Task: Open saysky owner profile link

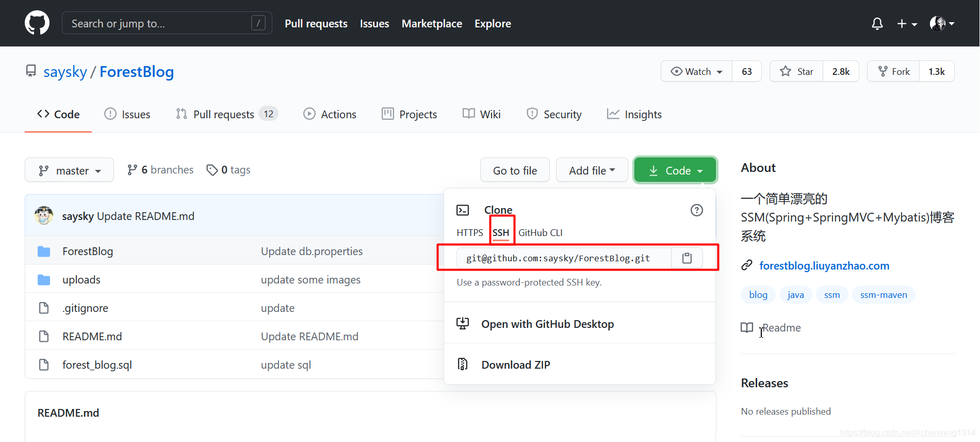Action: coord(65,72)
